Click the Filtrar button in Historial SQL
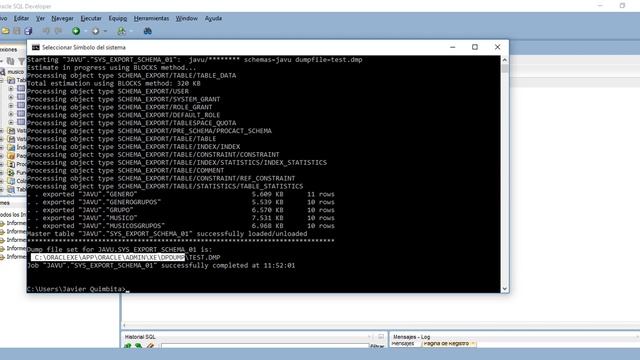Screen dimensions: 640x360 click(377, 346)
